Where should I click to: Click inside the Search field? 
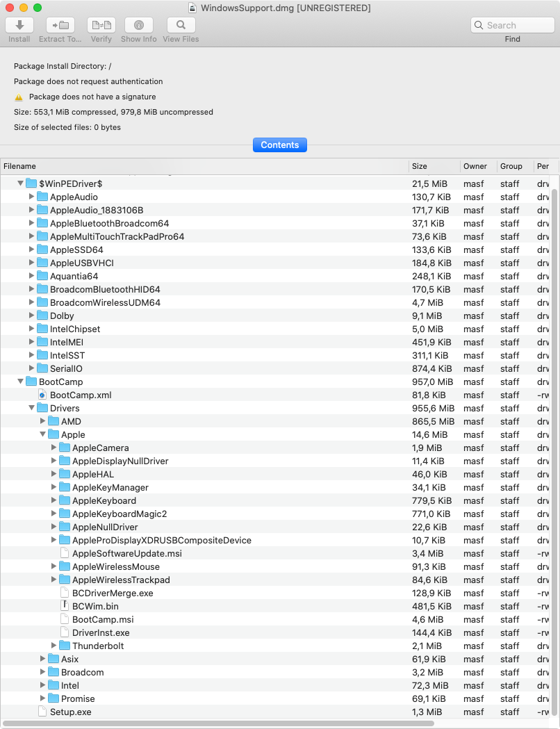[x=513, y=25]
